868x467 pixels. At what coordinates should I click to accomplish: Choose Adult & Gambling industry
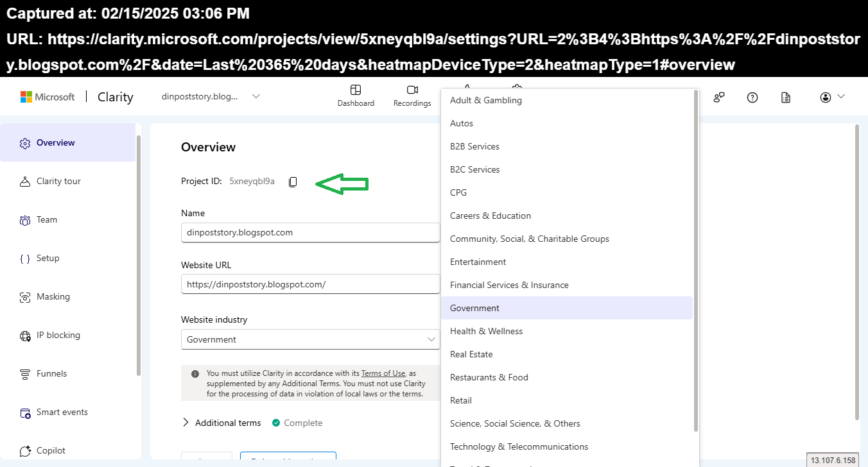point(567,100)
